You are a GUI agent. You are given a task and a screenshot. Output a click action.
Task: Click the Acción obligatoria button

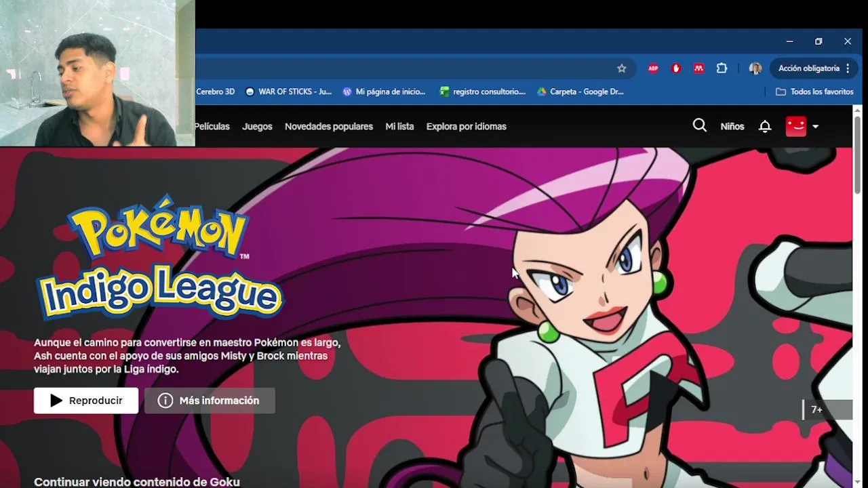(809, 68)
